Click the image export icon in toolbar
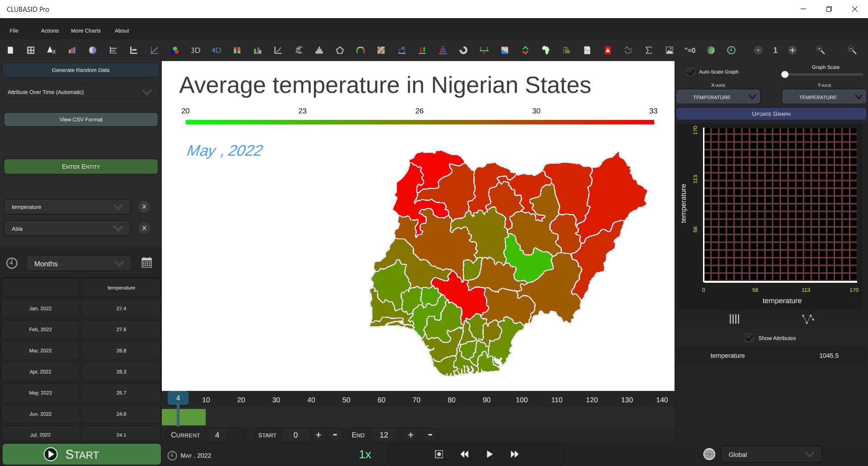The image size is (868, 466). tap(670, 50)
